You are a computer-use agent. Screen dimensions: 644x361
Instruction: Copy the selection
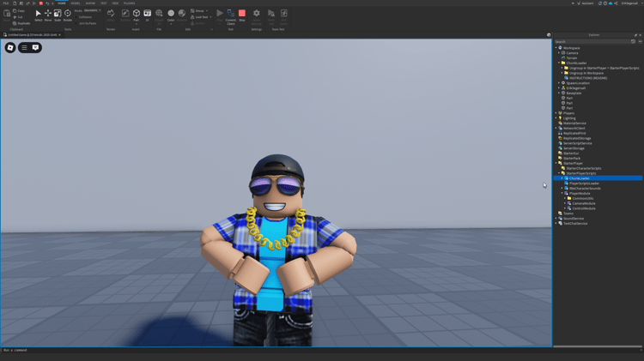point(19,10)
